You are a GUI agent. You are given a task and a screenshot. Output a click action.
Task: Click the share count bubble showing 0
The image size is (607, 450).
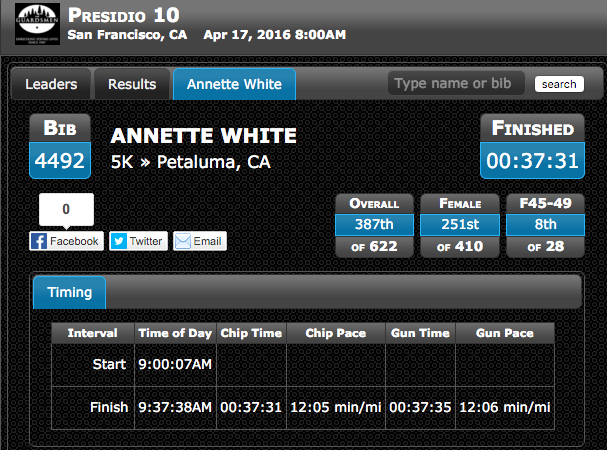pos(66,210)
